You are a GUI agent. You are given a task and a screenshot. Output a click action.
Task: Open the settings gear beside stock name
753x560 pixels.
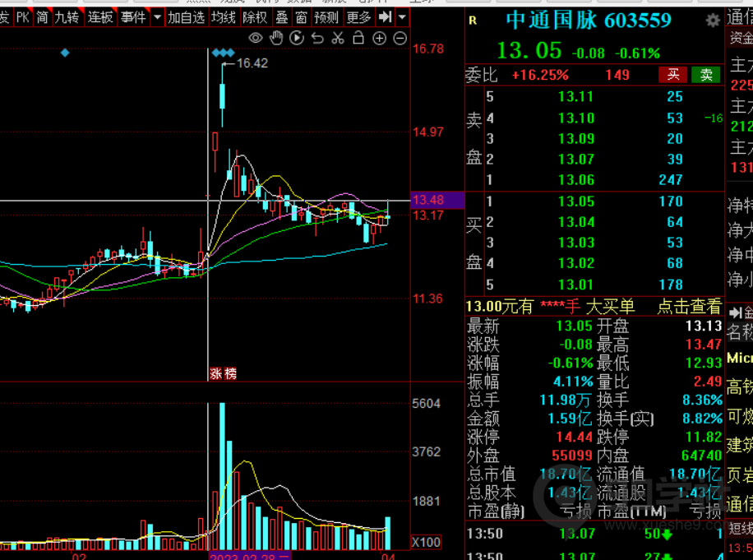click(712, 21)
